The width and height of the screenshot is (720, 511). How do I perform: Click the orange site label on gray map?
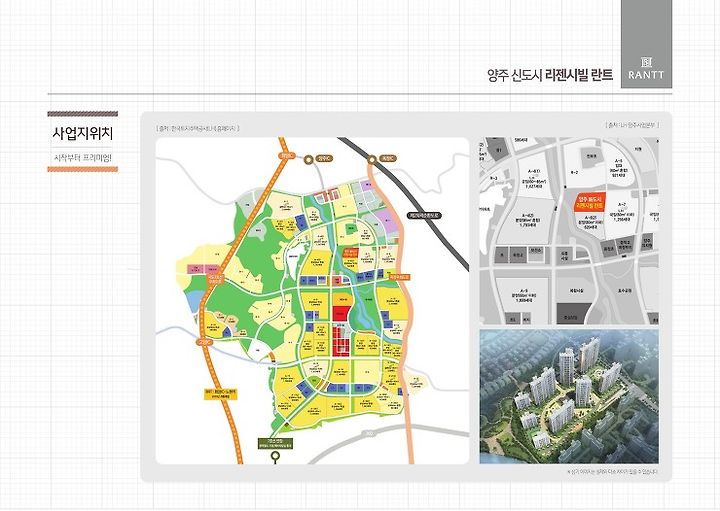[x=591, y=202]
